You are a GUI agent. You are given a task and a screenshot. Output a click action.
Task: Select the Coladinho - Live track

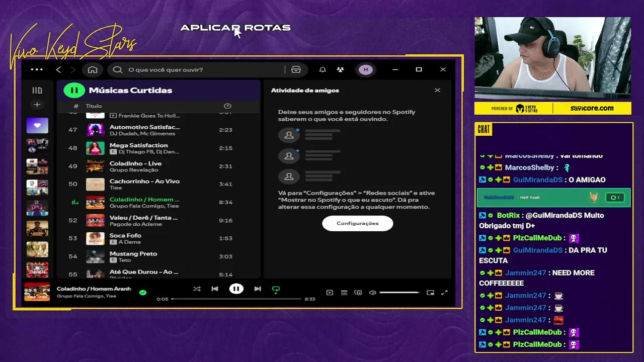pyautogui.click(x=158, y=166)
